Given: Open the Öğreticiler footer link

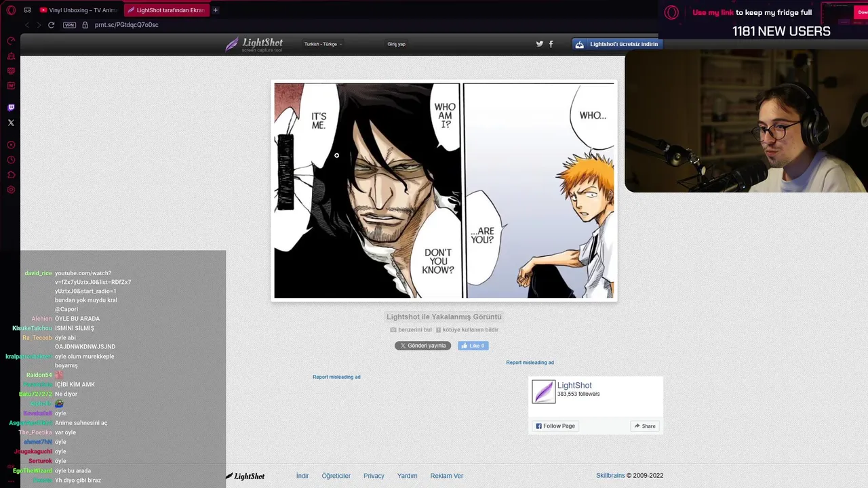Looking at the screenshot, I should (x=336, y=476).
